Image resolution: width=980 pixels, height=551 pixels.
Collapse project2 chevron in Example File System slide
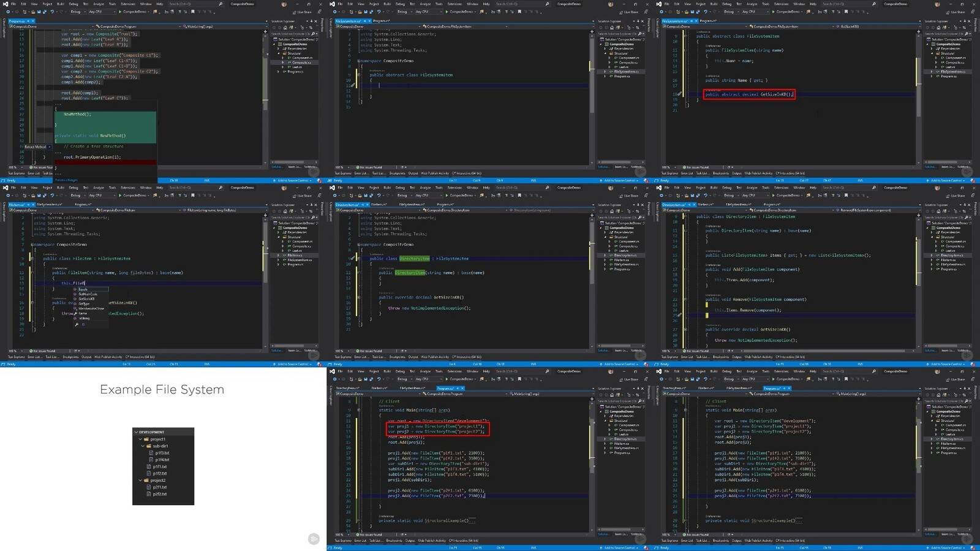point(140,481)
